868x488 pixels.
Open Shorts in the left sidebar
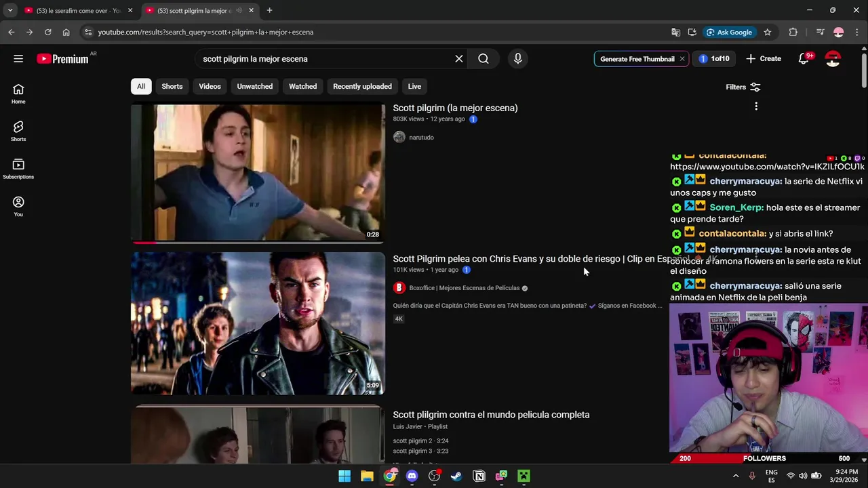pos(18,131)
